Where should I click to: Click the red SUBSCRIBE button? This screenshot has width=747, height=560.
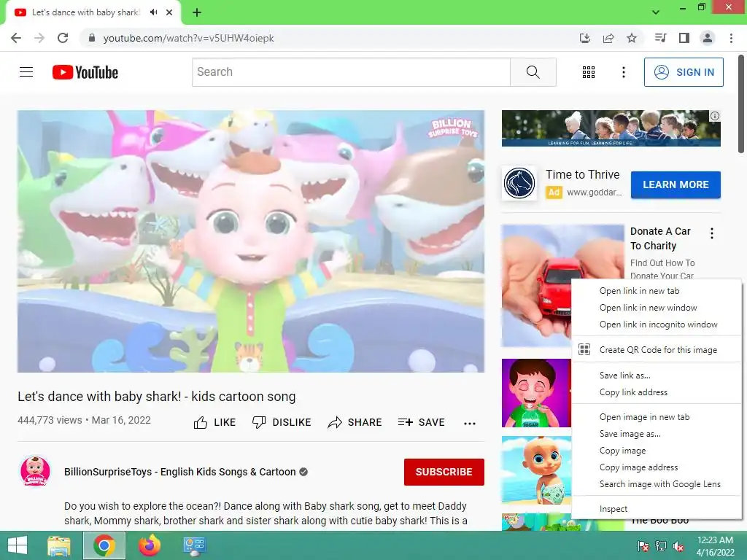[444, 472]
